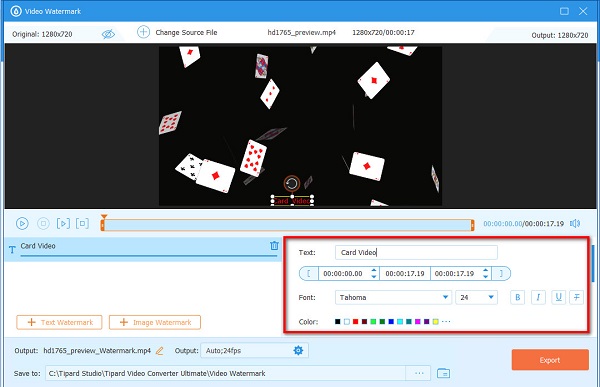Image resolution: width=600 pixels, height=387 pixels.
Task: Toggle italic text formatting
Action: pos(538,297)
